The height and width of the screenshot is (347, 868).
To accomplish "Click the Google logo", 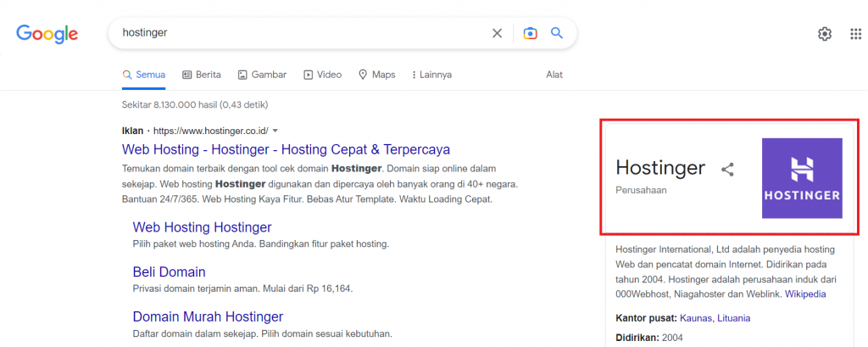I will coord(47,33).
